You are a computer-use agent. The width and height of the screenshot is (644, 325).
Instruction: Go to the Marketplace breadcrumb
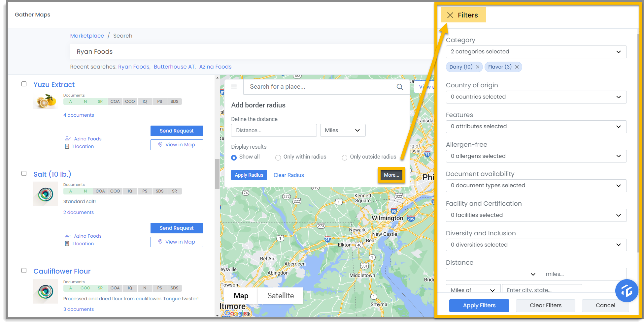click(87, 36)
